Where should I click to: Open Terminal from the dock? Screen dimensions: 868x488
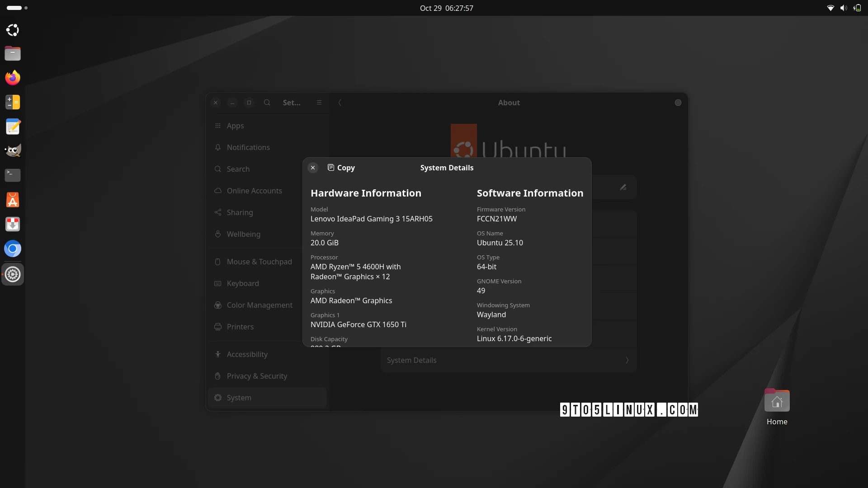point(13,175)
